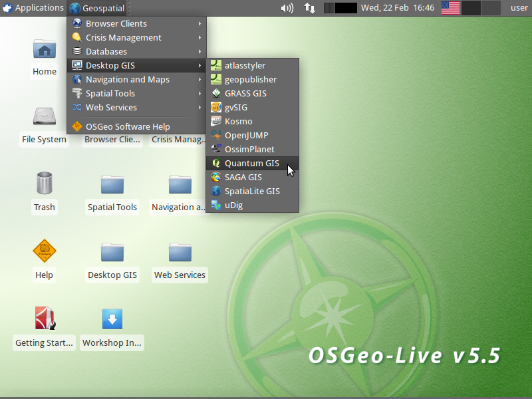Expand the Web Services submenu arrow

[x=200, y=107]
